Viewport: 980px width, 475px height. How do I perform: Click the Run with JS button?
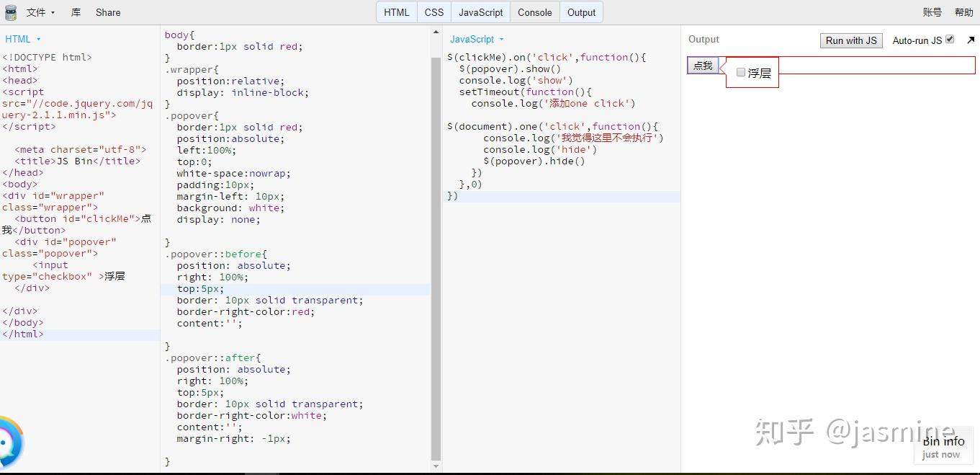pyautogui.click(x=851, y=40)
